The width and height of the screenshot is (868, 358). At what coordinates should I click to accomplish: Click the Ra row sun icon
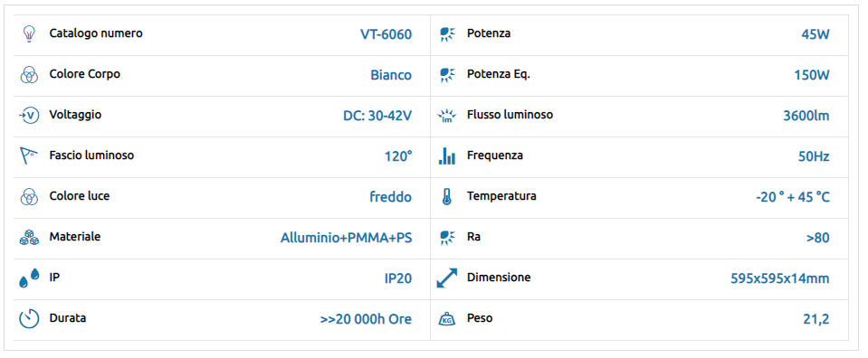[x=447, y=238]
